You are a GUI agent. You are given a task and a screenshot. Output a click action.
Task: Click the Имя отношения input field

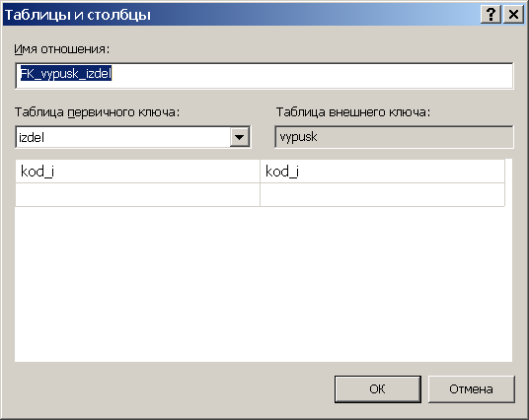(x=264, y=76)
